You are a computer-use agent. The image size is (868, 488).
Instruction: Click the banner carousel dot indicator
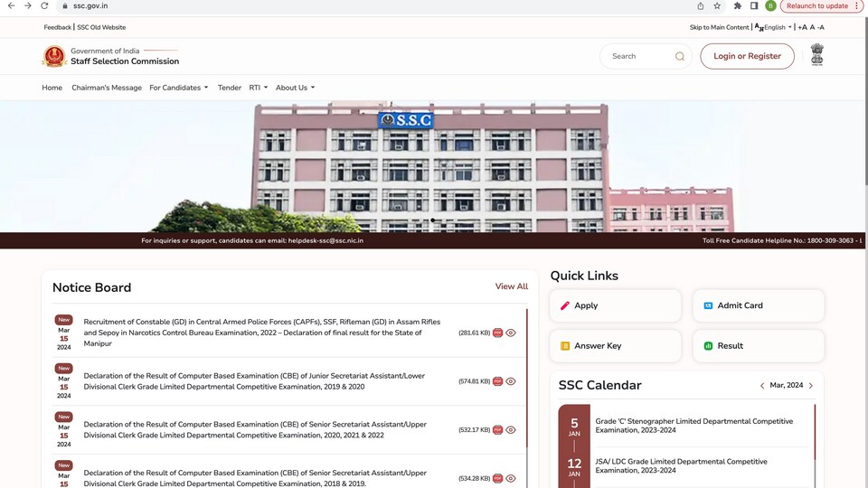point(432,221)
